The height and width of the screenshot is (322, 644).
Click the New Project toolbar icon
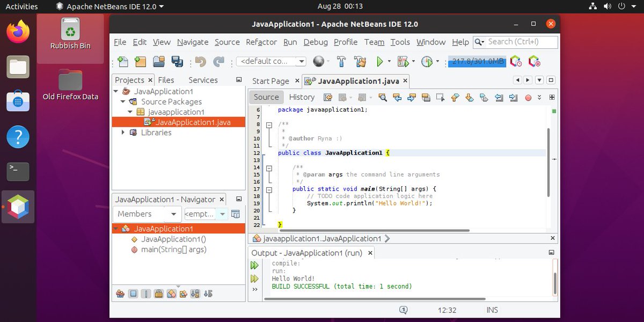click(x=140, y=61)
